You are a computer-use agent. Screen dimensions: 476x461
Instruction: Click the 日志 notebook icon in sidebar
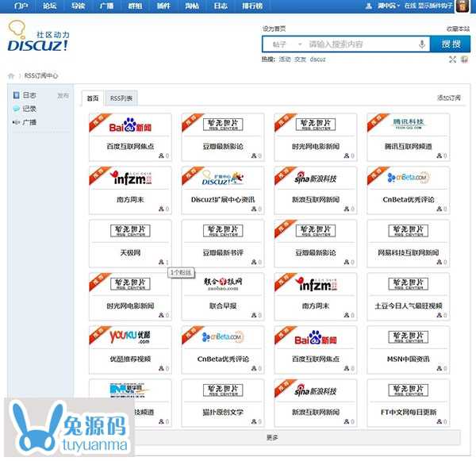point(17,95)
